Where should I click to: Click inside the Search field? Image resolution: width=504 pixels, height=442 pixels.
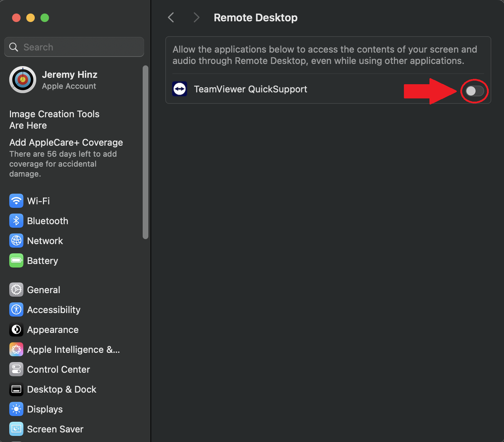click(74, 47)
